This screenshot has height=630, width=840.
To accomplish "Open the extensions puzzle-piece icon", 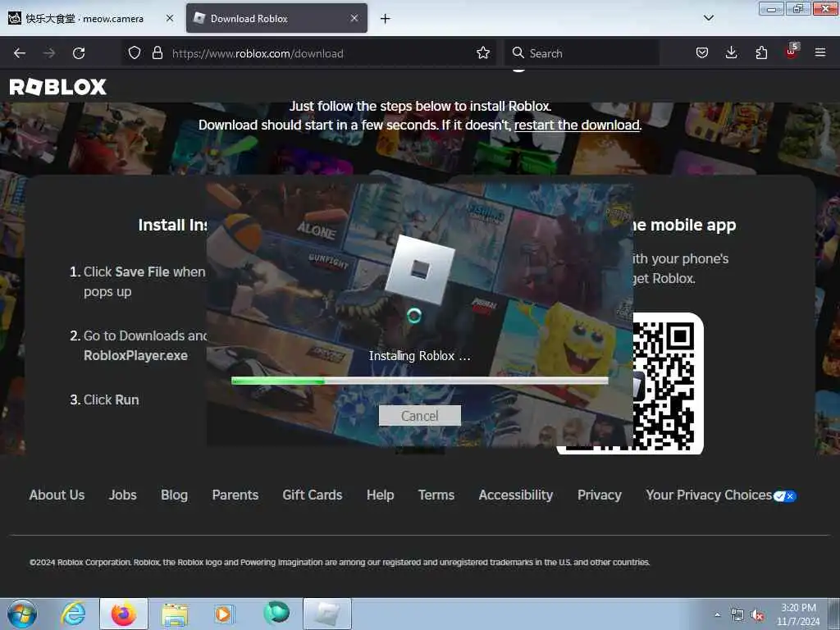I will tap(761, 53).
